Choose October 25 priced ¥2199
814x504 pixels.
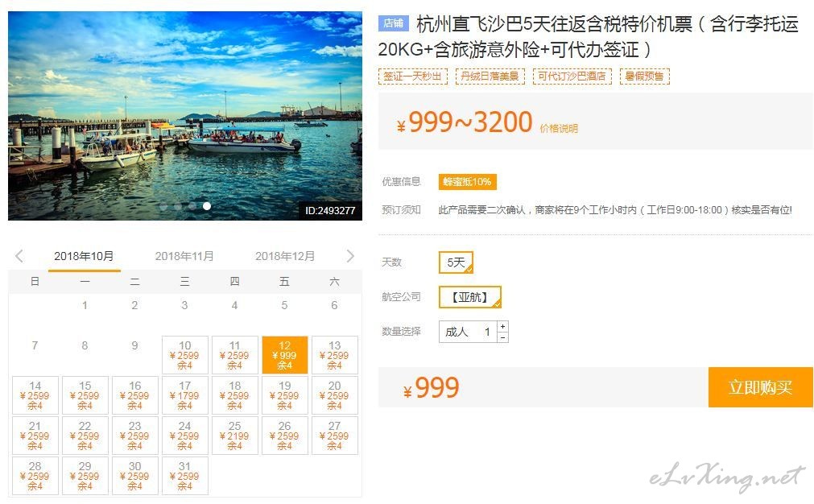pos(234,436)
